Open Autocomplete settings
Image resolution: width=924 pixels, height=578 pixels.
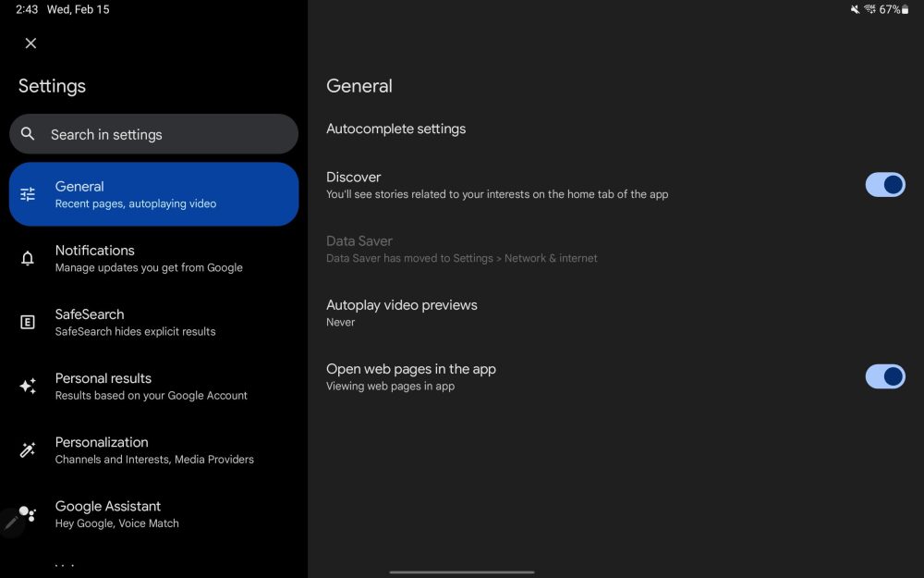[x=395, y=129]
